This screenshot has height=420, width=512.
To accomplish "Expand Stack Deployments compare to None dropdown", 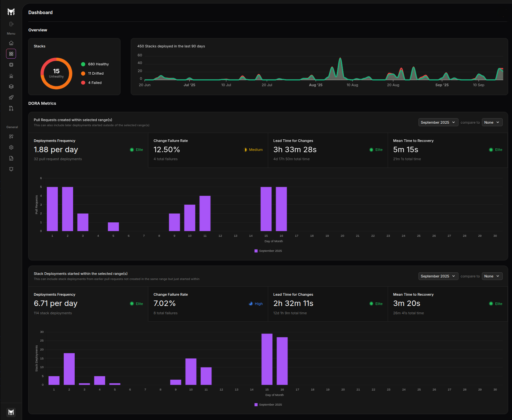I will tap(492, 276).
